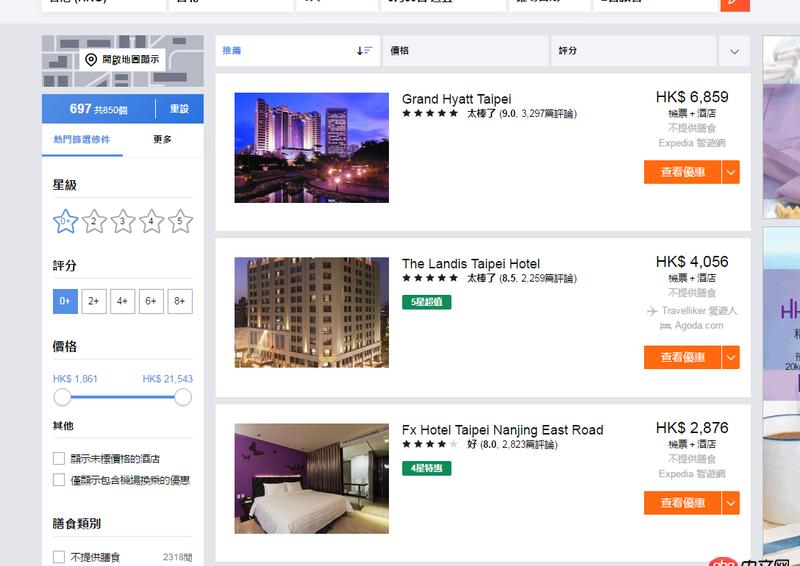Select the 2-star rating icon
Viewport: 800px width, 566px height.
[x=94, y=222]
